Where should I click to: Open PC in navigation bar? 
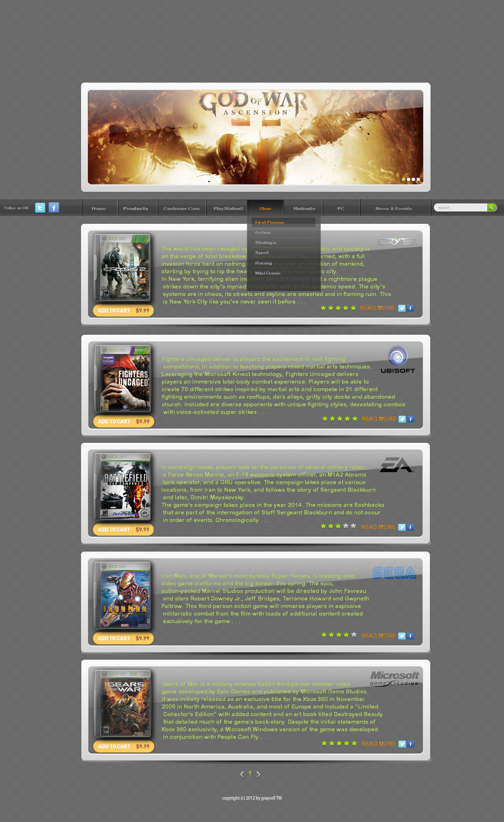coord(341,209)
